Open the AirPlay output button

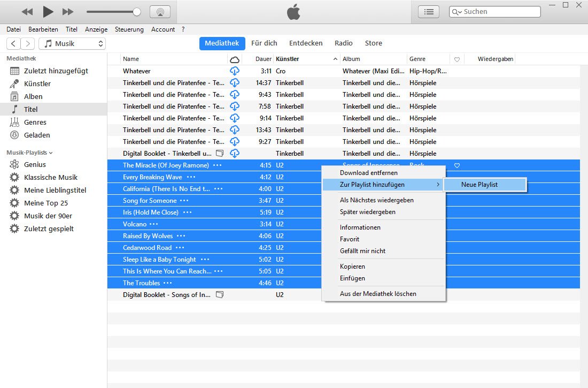[160, 12]
